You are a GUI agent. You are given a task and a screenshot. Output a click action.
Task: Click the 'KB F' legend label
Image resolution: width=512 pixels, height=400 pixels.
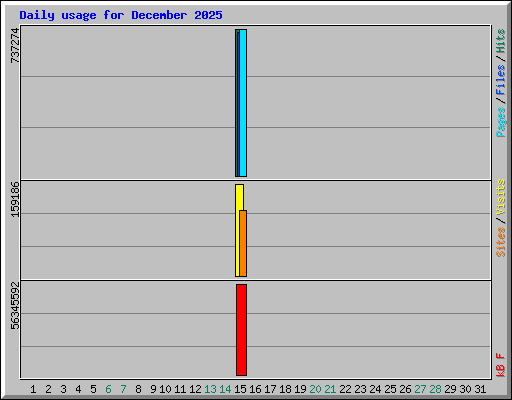point(500,365)
